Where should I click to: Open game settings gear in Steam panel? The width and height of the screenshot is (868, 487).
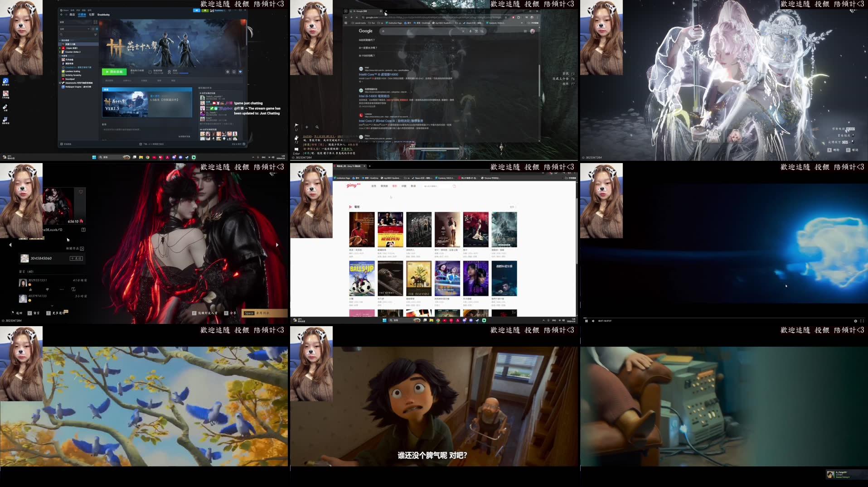tap(228, 72)
